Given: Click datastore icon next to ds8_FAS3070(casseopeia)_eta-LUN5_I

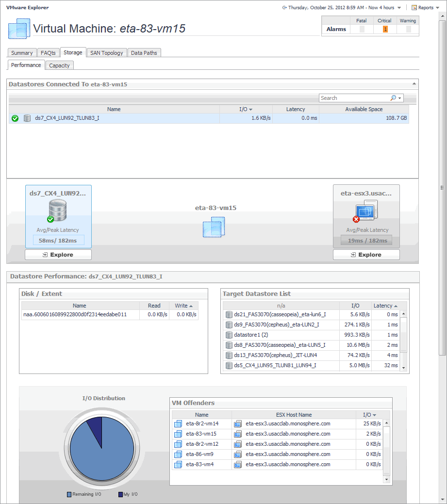Looking at the screenshot, I should click(229, 345).
